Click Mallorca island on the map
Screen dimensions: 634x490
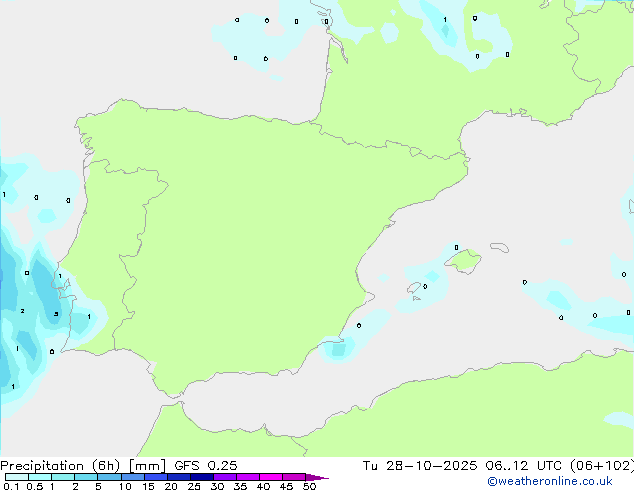(x=464, y=261)
